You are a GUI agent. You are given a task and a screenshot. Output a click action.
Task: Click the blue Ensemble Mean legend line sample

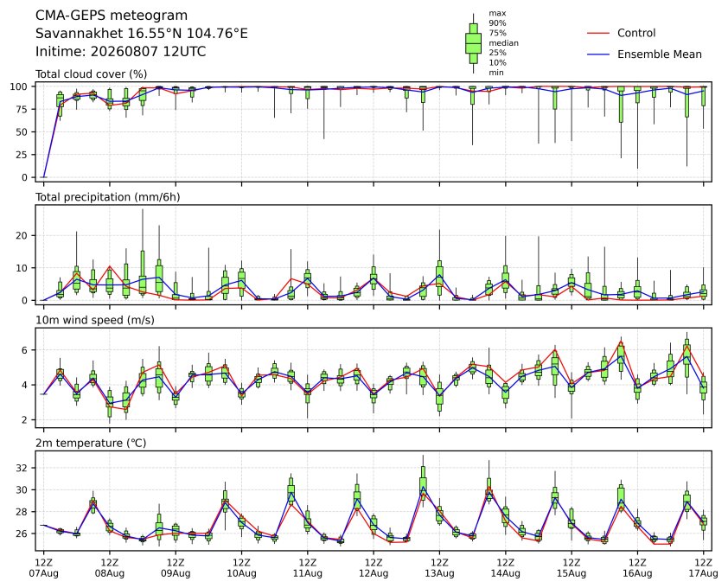598,54
